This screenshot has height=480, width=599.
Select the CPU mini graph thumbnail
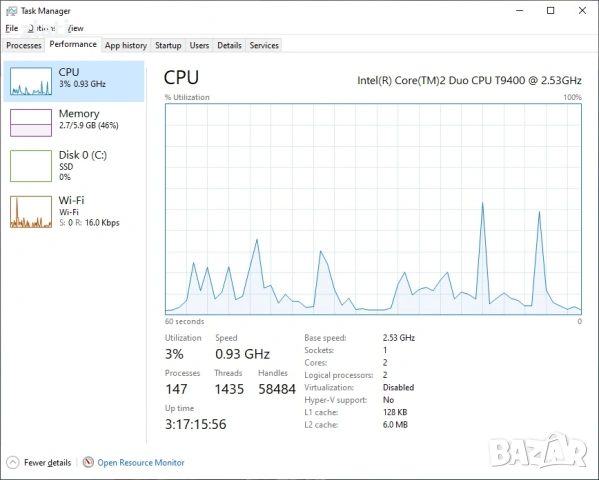point(31,81)
